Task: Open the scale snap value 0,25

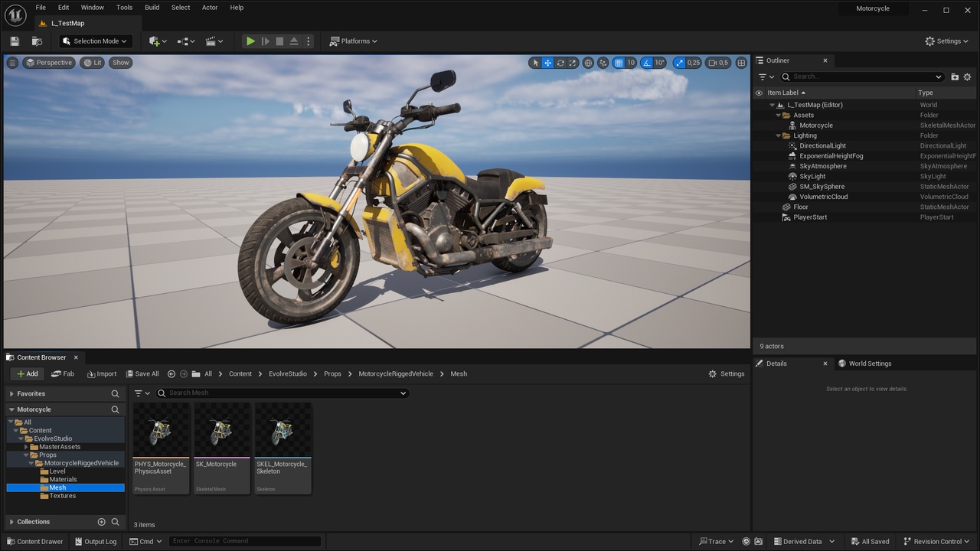Action: pos(694,63)
